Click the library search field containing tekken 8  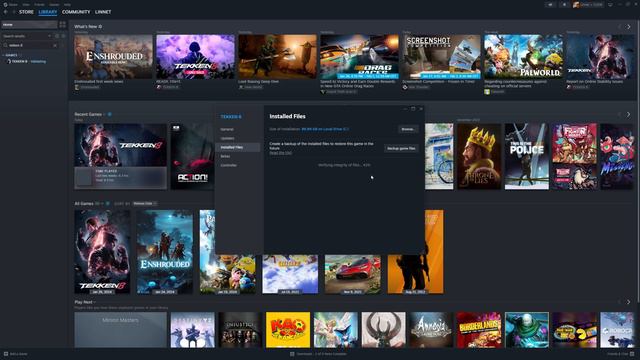[x=29, y=45]
